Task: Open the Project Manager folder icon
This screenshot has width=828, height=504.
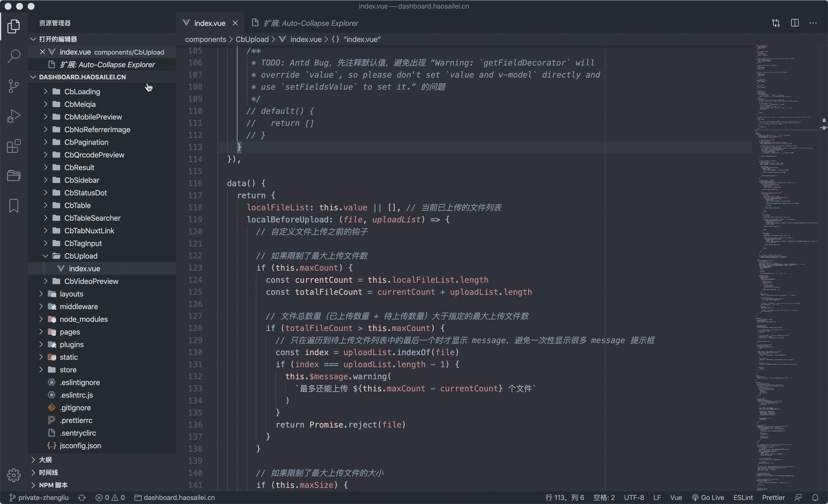Action: (x=14, y=175)
